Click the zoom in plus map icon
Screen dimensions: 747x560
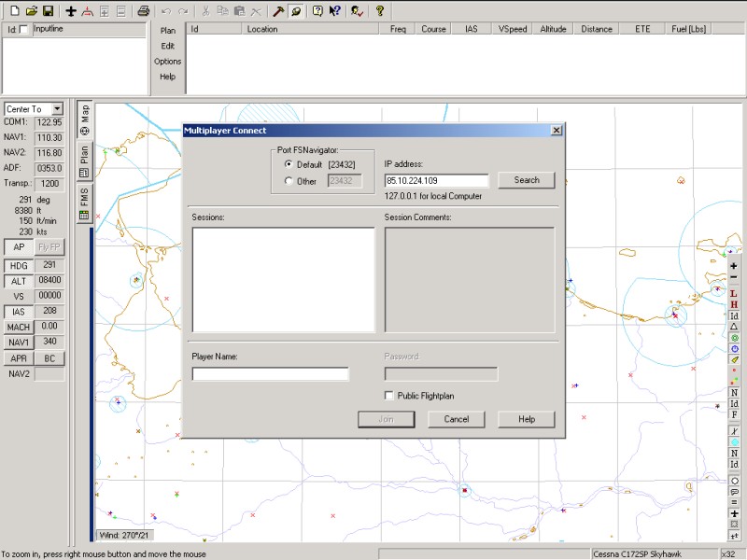(734, 266)
